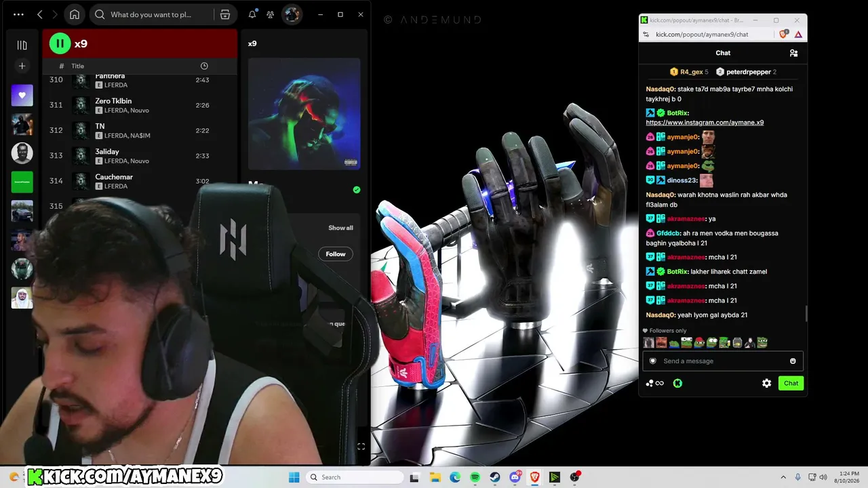Create a new playlist with plus button
This screenshot has width=868, height=488.
click(x=22, y=66)
